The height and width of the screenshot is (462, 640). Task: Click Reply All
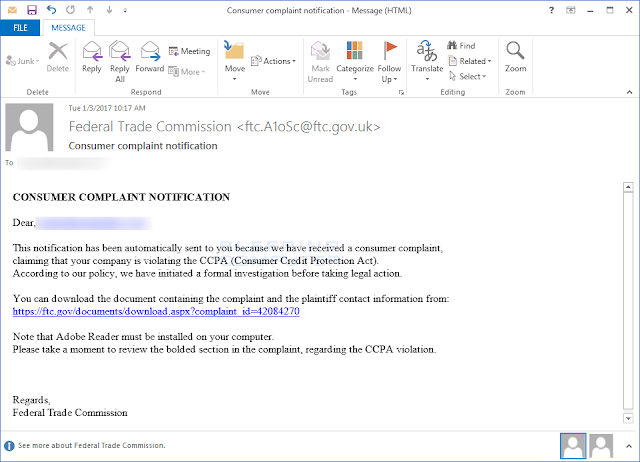pyautogui.click(x=120, y=61)
